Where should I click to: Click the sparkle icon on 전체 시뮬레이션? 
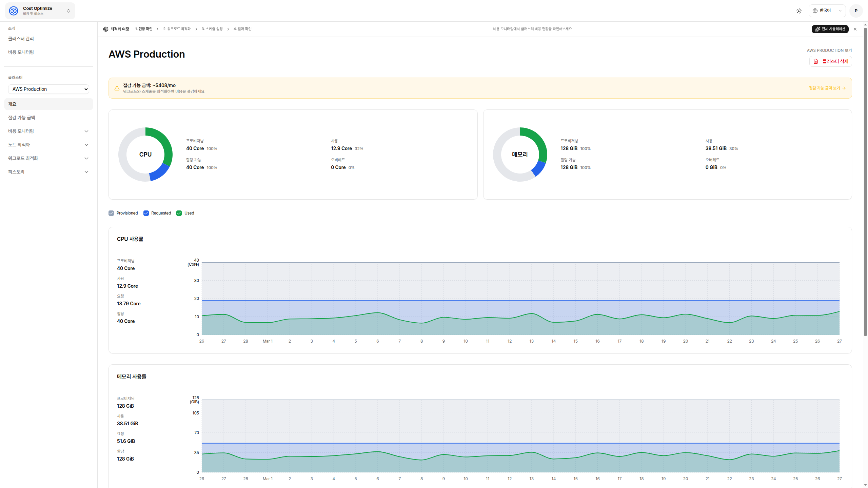(818, 29)
